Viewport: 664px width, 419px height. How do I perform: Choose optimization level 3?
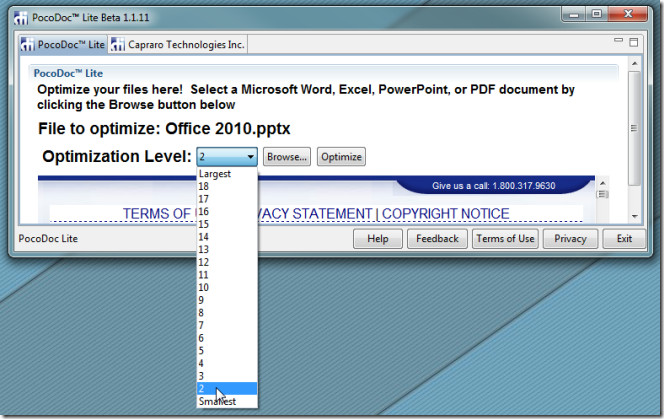pyautogui.click(x=227, y=376)
